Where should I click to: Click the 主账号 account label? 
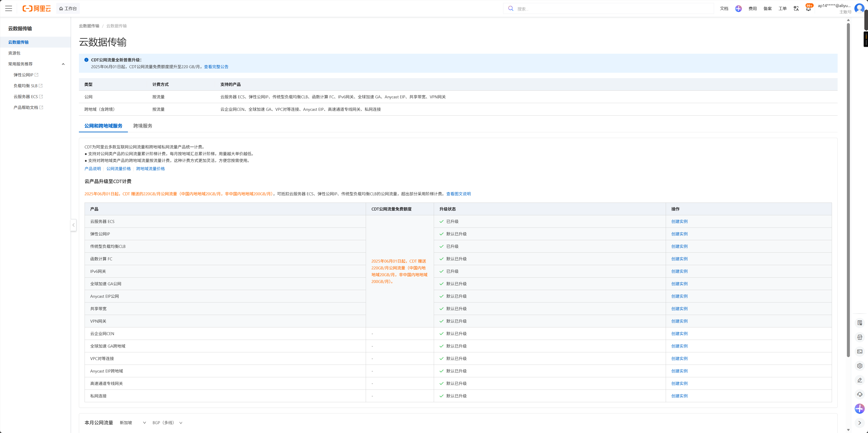point(845,12)
